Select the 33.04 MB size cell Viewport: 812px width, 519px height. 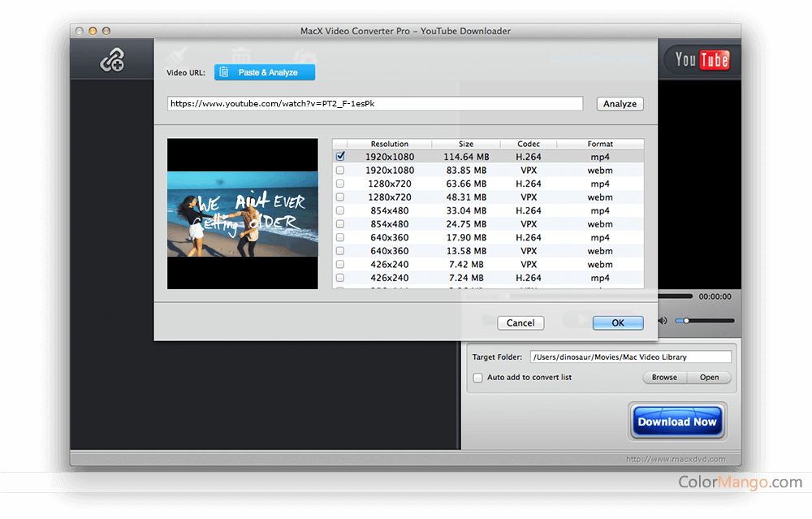[466, 210]
